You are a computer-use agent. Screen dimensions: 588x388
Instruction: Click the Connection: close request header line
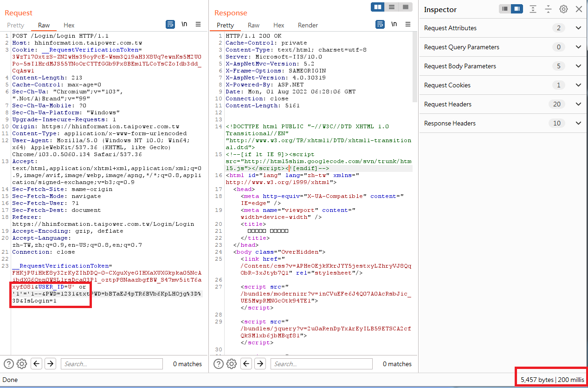click(x=44, y=252)
